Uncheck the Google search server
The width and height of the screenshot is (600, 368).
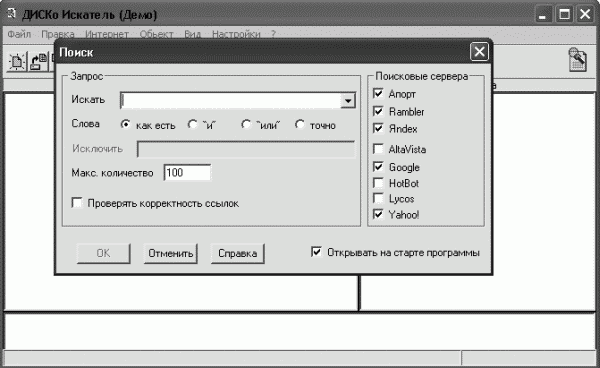click(x=378, y=167)
